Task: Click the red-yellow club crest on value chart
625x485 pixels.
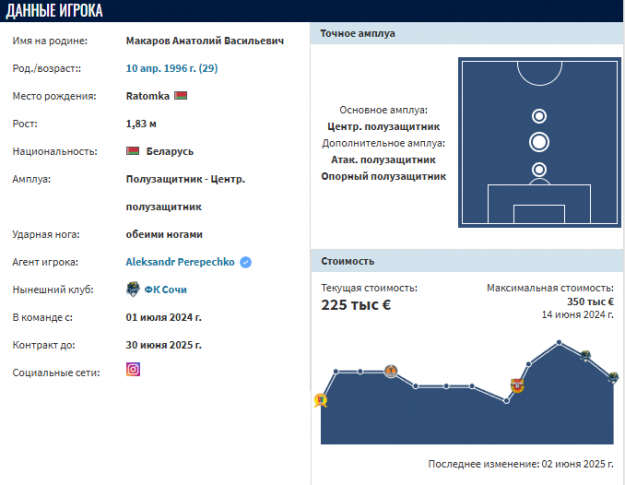Action: coord(517,385)
